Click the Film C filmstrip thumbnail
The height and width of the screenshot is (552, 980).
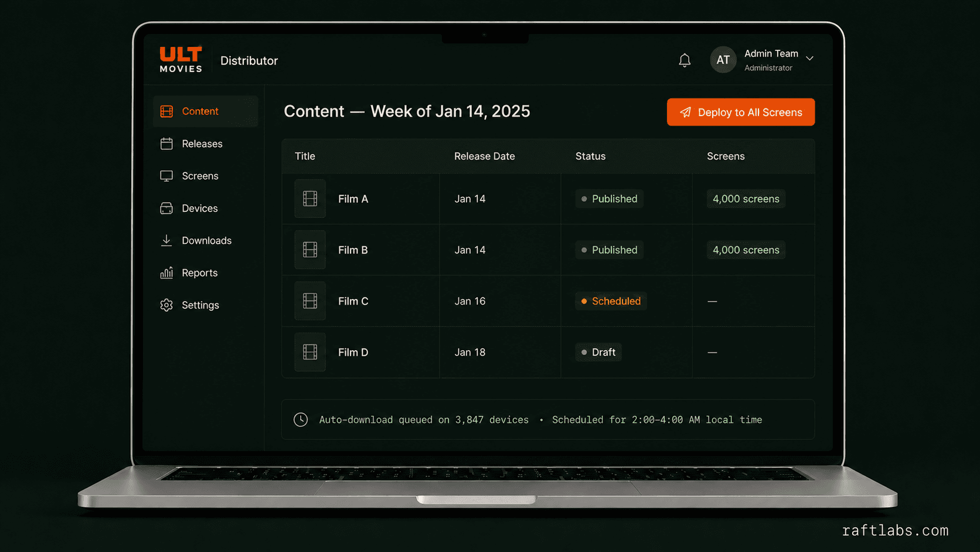pos(310,301)
